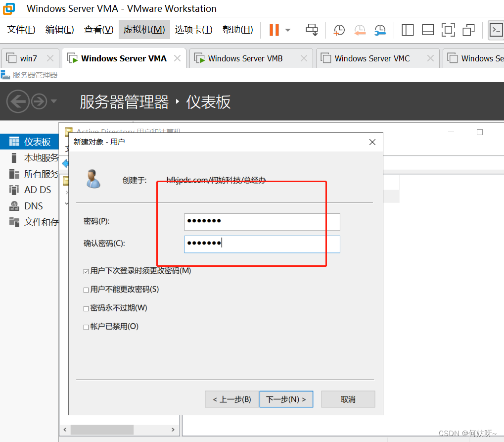Image resolution: width=504 pixels, height=442 pixels.
Task: Open the 查看(V) menu
Action: [x=99, y=30]
